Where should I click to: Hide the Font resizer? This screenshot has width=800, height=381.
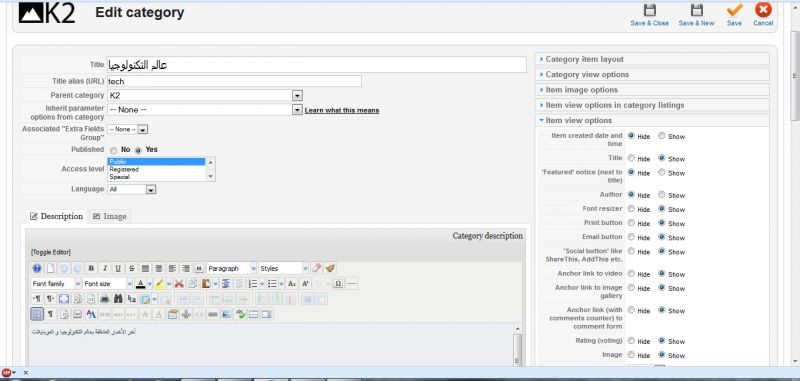(631, 209)
